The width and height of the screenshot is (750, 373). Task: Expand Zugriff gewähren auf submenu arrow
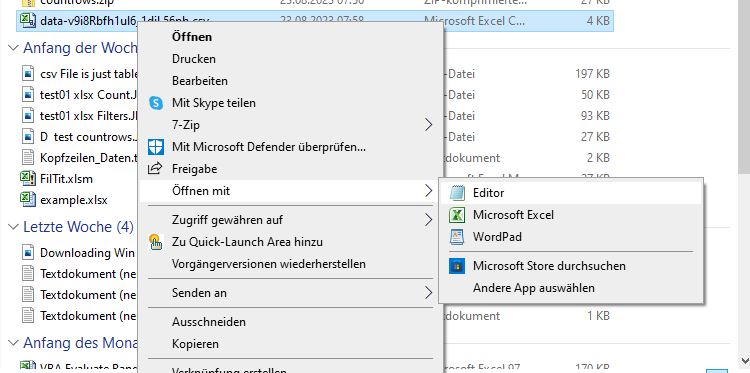coord(429,220)
